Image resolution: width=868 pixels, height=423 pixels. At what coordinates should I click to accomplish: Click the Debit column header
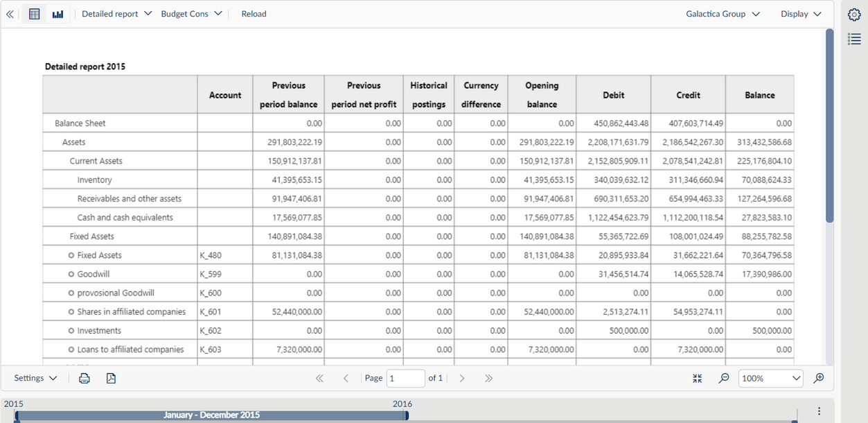(613, 95)
